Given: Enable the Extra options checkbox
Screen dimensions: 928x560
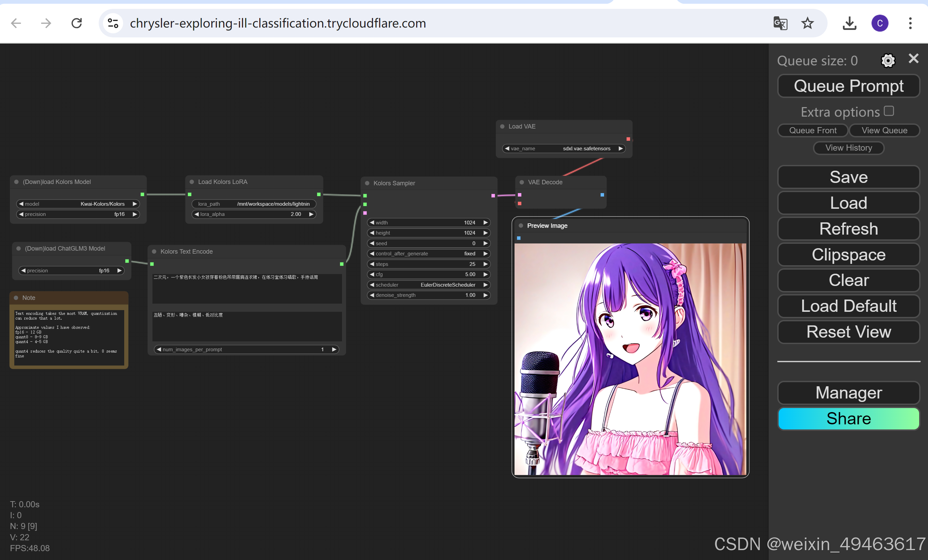Looking at the screenshot, I should [889, 111].
